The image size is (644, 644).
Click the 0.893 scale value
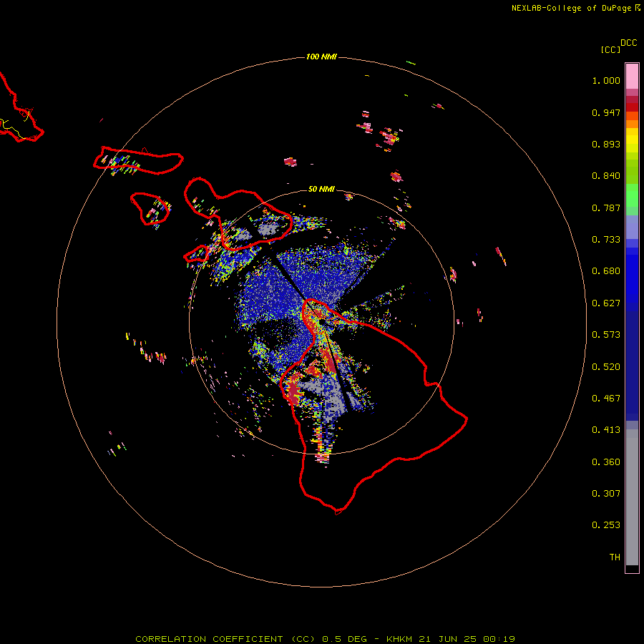606,144
